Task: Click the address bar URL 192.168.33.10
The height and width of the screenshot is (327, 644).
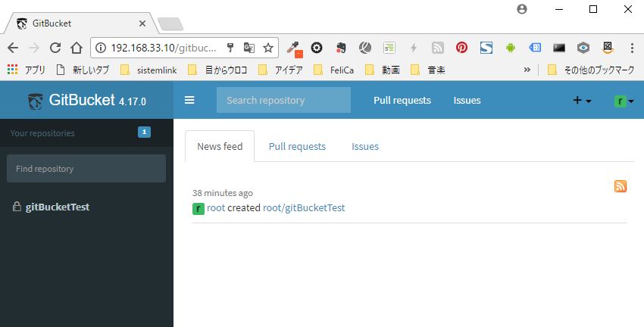Action: pyautogui.click(x=164, y=48)
